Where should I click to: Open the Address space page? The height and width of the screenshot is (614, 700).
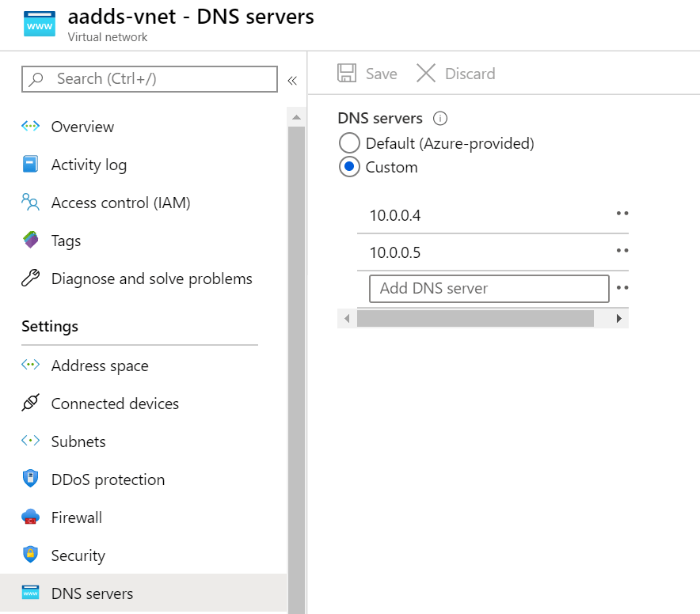coord(100,366)
